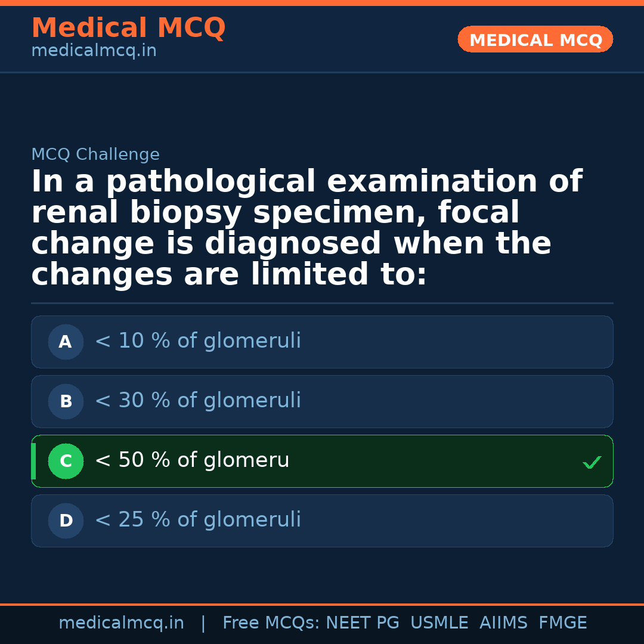Pick the "< 25 % of glomeruli" answer text
Image resolution: width=644 pixels, height=644 pixels.
197,520
